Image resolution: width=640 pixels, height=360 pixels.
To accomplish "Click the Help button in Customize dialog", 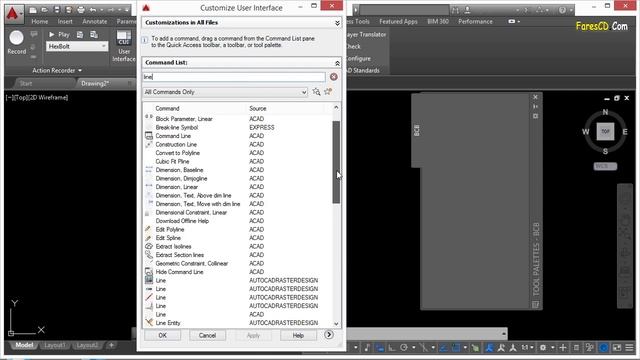I will pos(298,336).
